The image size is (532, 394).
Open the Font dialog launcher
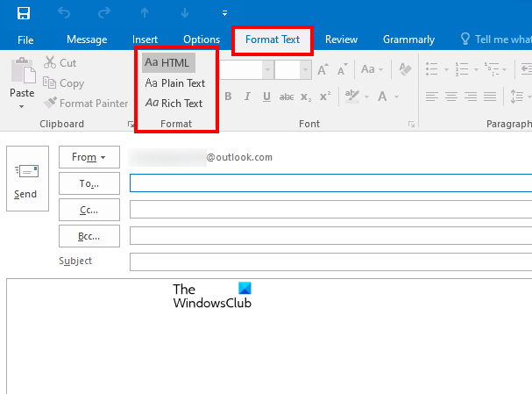[411, 125]
